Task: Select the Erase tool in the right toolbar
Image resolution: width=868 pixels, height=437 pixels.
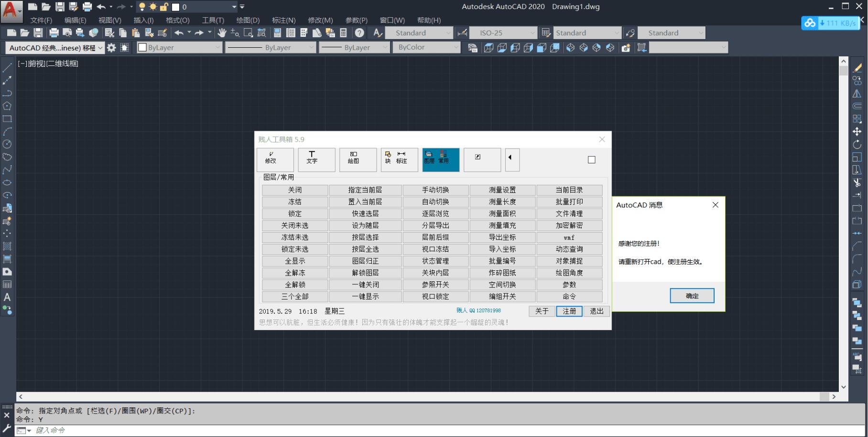Action: tap(857, 68)
